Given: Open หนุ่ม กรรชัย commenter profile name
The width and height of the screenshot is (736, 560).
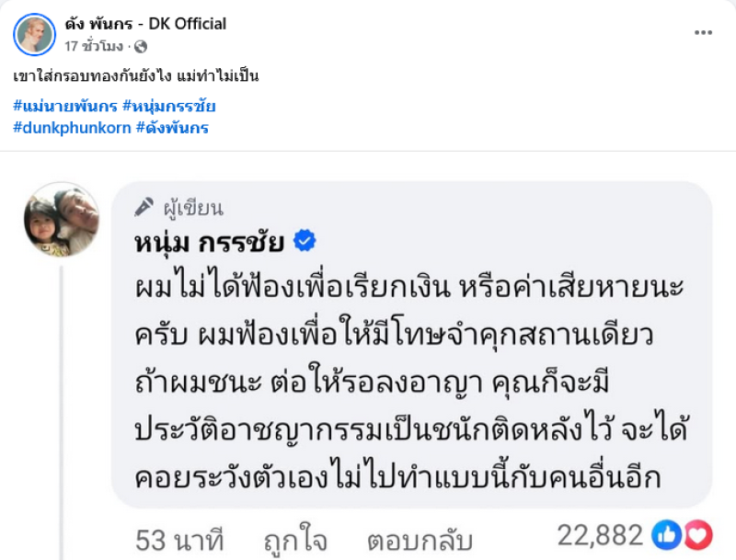Looking at the screenshot, I should click(210, 242).
